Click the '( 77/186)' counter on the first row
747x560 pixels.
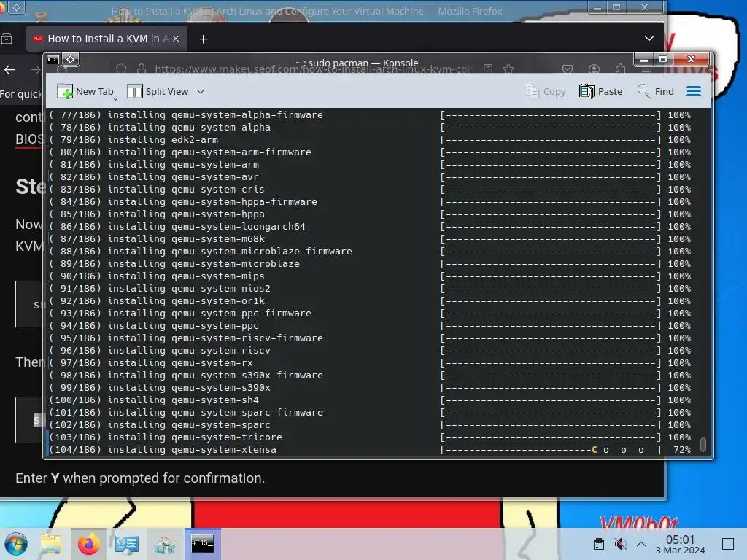pos(75,114)
